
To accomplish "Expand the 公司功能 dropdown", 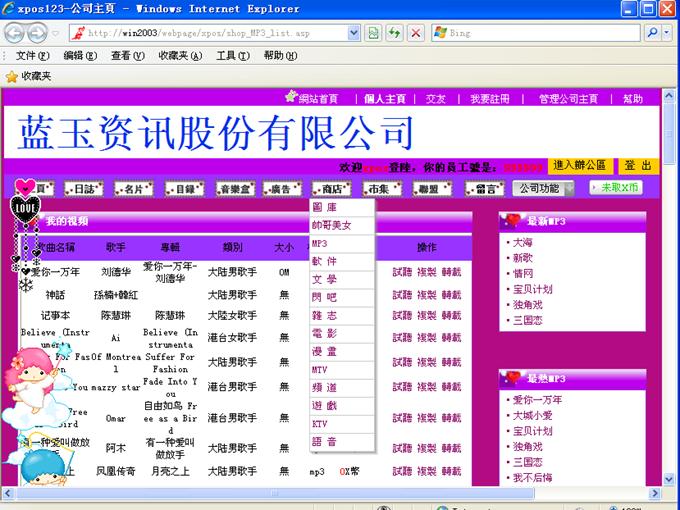I will [545, 188].
